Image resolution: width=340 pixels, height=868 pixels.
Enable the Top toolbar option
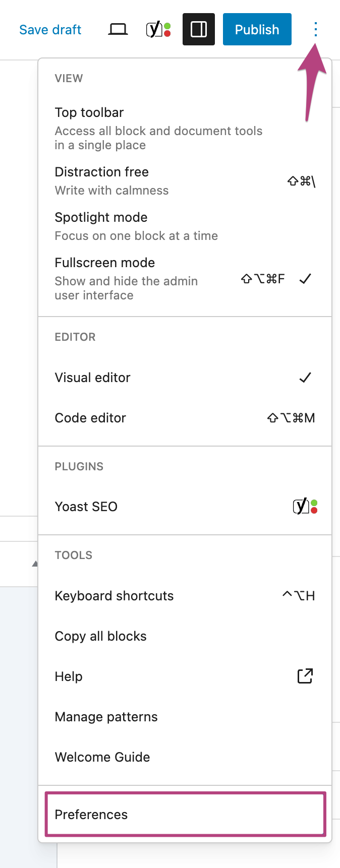pos(89,113)
